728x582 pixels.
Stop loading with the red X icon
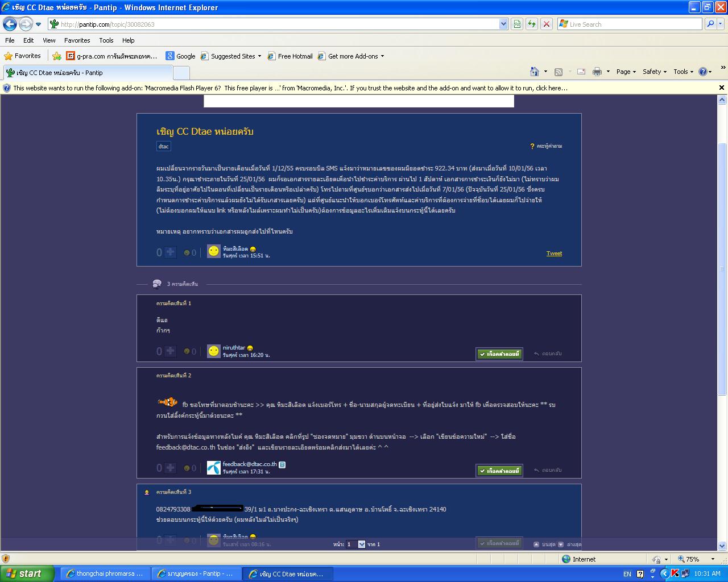[547, 24]
